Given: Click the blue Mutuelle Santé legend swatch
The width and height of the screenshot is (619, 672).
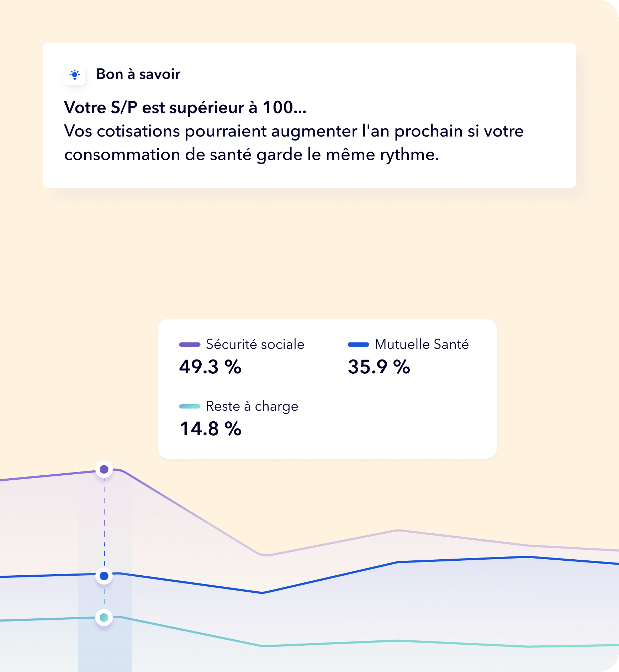Looking at the screenshot, I should (358, 344).
